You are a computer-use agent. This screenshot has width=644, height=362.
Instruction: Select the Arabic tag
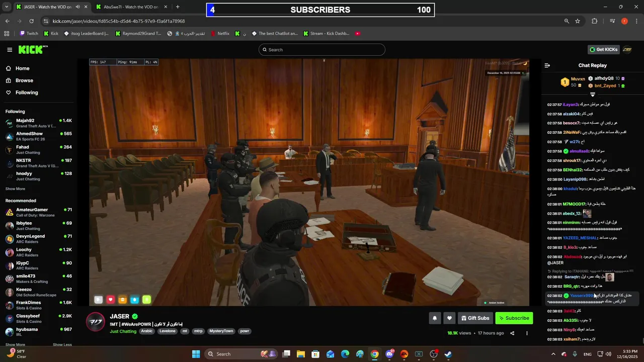point(146,331)
